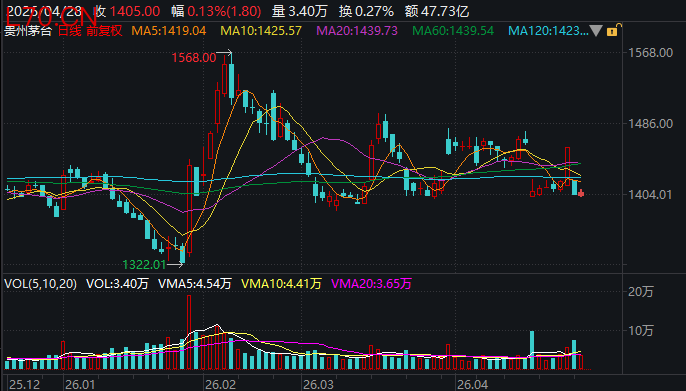Click the MA20:1439.73 indicator label
The width and height of the screenshot is (686, 391).
click(x=357, y=31)
